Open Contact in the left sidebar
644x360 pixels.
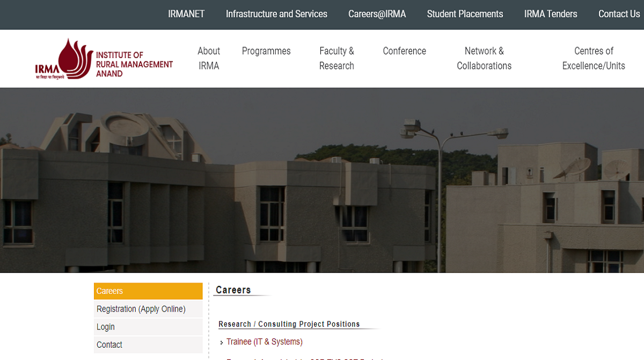(109, 344)
